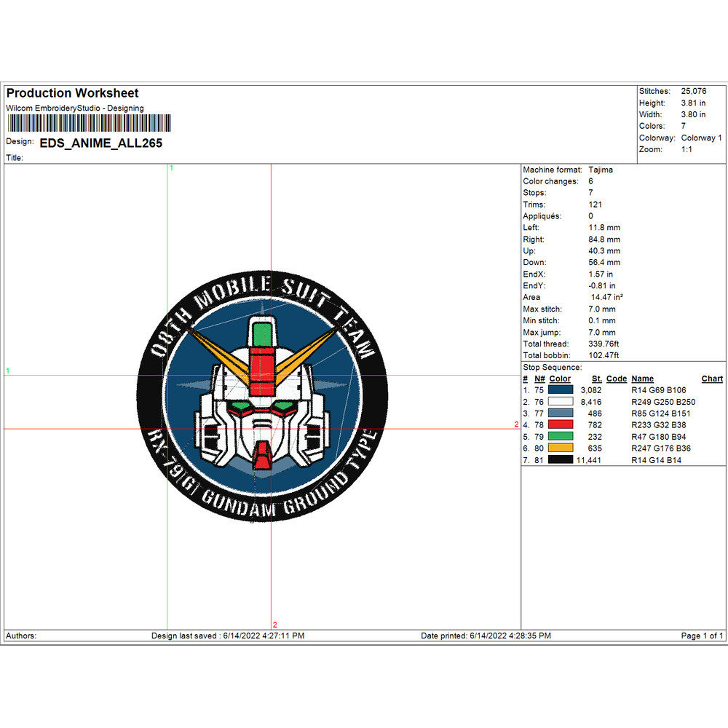The height and width of the screenshot is (728, 728).
Task: Click the design name EDS_ANIME_ALL265
Action: tap(100, 143)
